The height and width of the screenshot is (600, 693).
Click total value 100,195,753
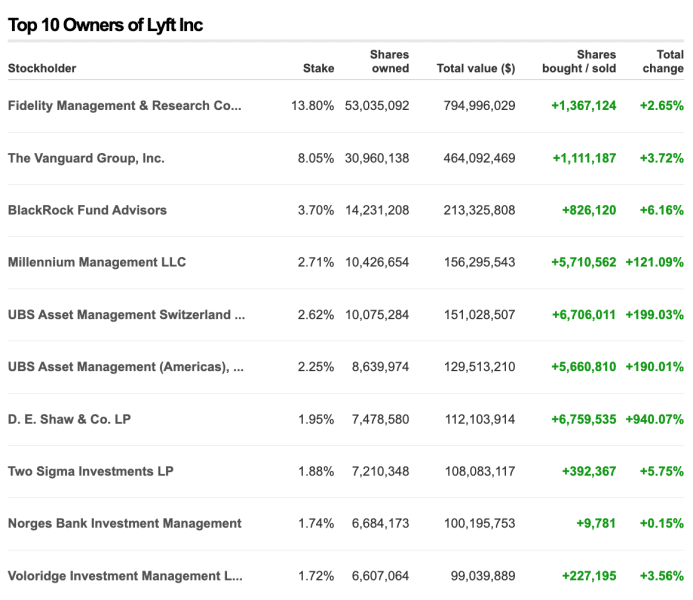pyautogui.click(x=480, y=524)
